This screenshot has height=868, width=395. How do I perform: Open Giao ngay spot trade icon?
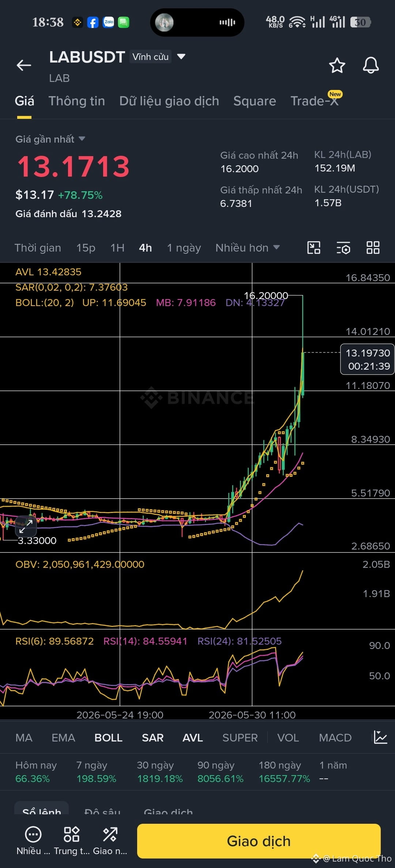tap(110, 841)
